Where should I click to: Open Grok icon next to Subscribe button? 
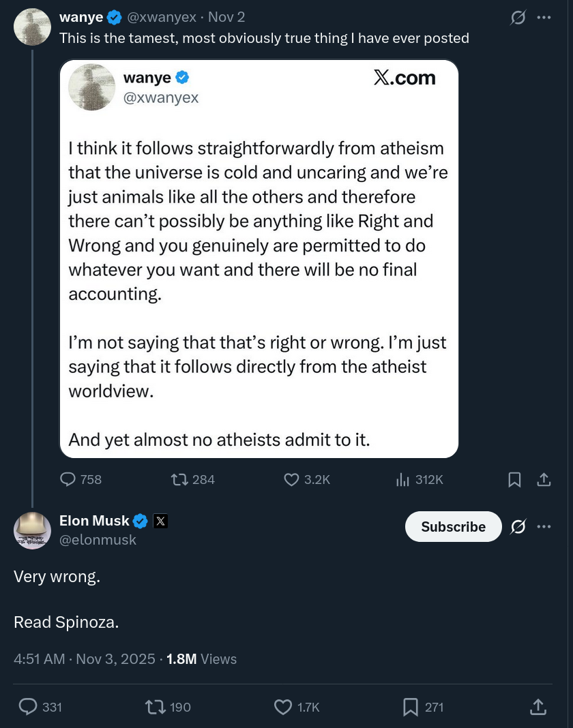pyautogui.click(x=518, y=527)
